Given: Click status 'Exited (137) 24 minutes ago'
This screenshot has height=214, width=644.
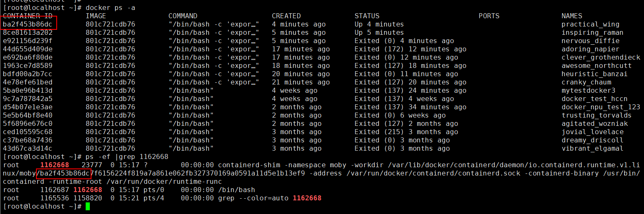Looking at the screenshot, I should pyautogui.click(x=411, y=91).
